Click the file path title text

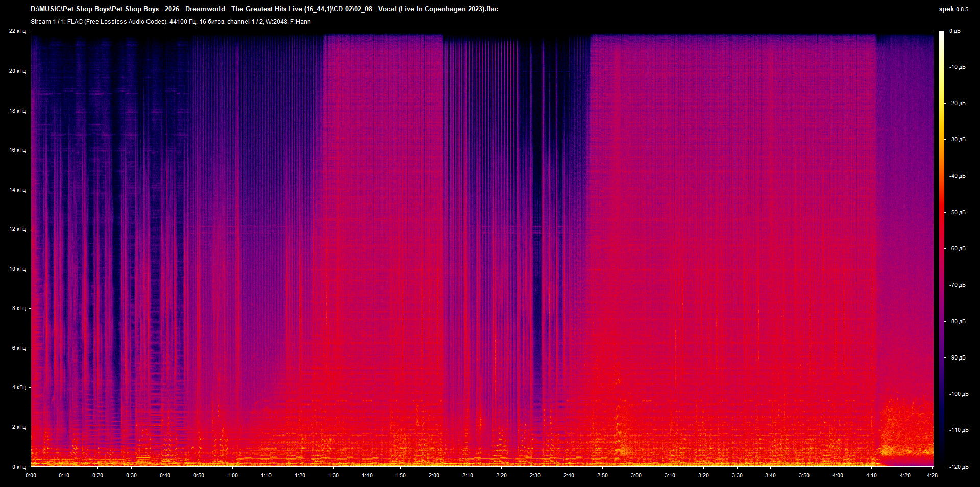pyautogui.click(x=264, y=9)
